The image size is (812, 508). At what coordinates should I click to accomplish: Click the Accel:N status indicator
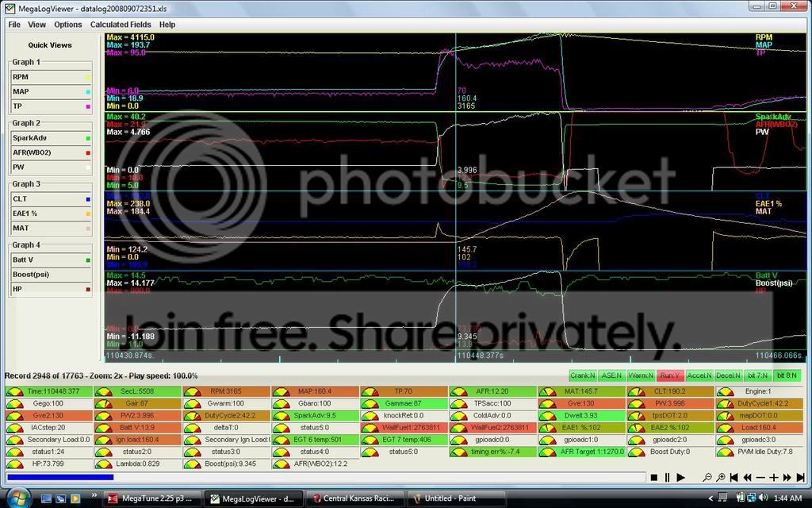(699, 375)
